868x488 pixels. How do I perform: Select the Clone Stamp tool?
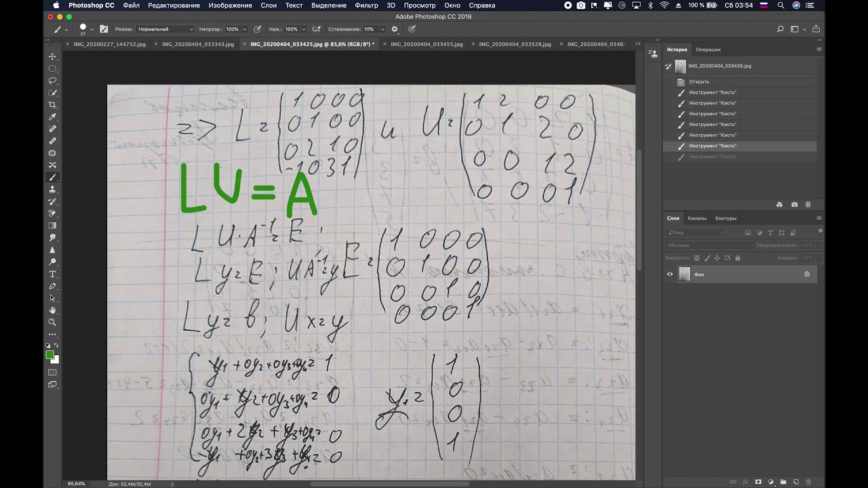52,190
